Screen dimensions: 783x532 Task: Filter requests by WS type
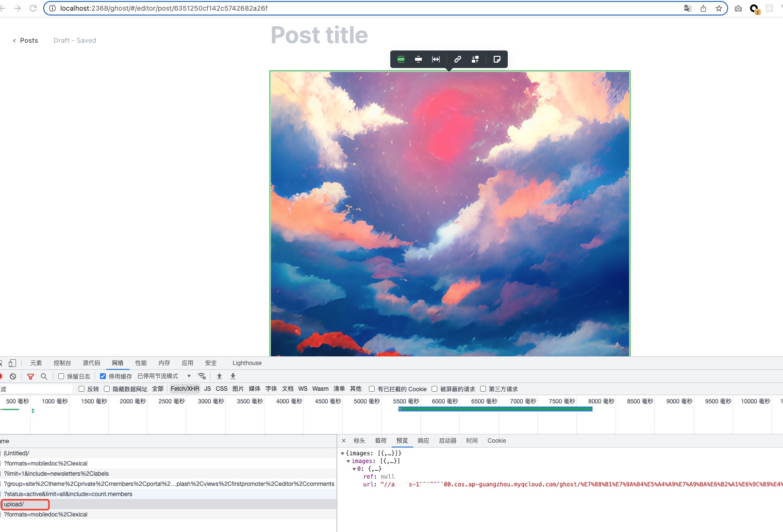click(x=303, y=389)
